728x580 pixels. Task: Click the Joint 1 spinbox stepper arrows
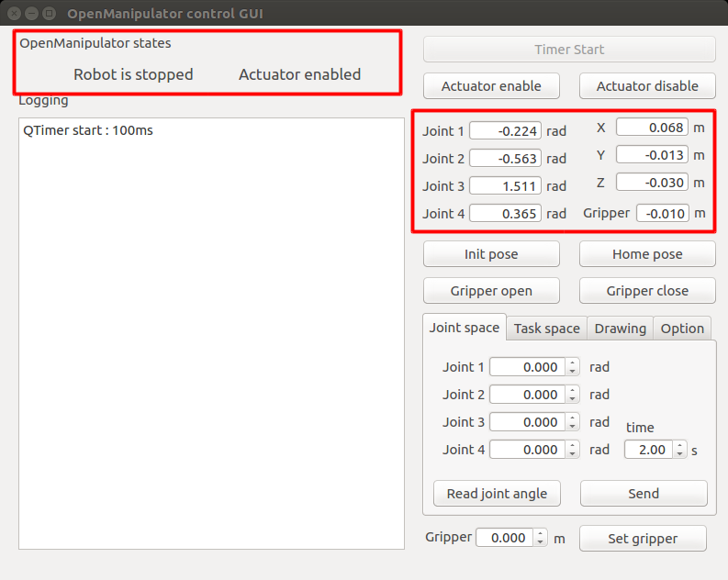tap(573, 367)
